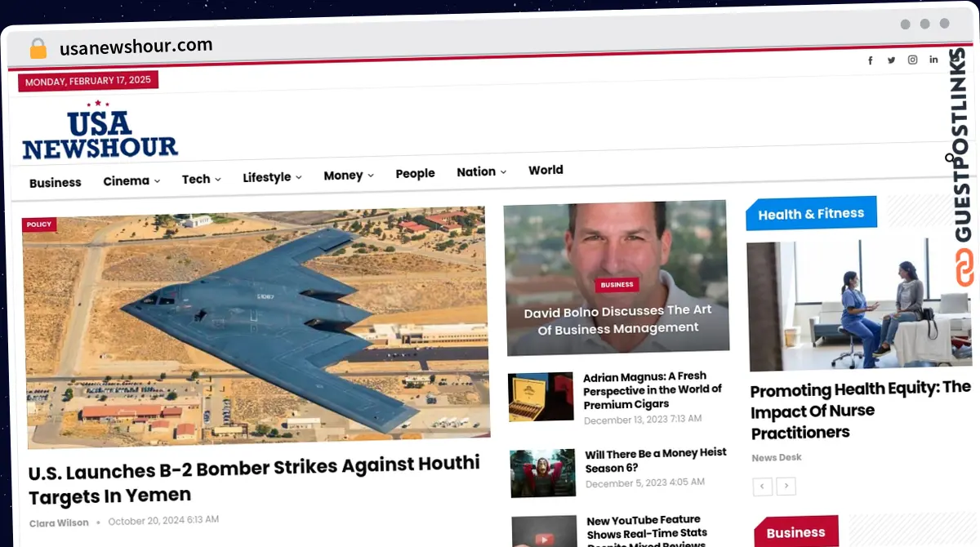
Task: Go to next Health & Fitness slide
Action: pyautogui.click(x=786, y=486)
